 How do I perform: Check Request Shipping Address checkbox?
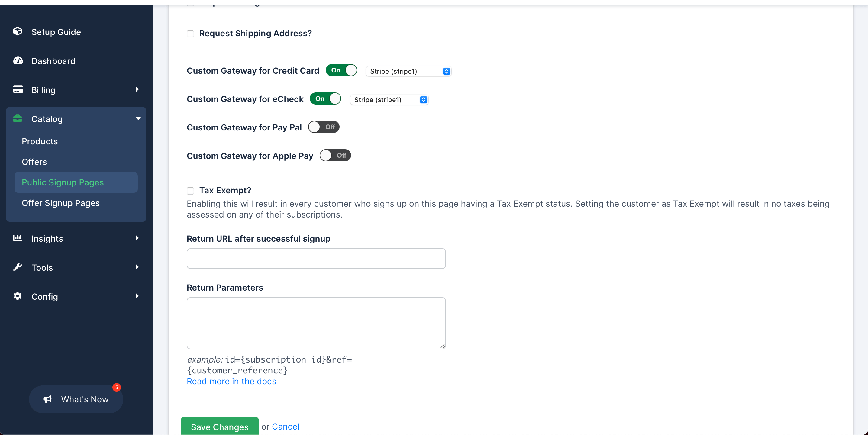pyautogui.click(x=190, y=34)
